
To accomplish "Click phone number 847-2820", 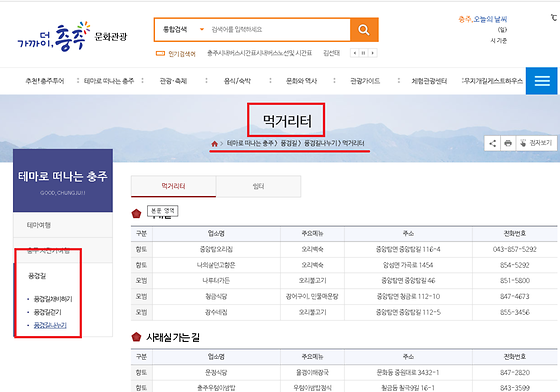I will tap(515, 372).
